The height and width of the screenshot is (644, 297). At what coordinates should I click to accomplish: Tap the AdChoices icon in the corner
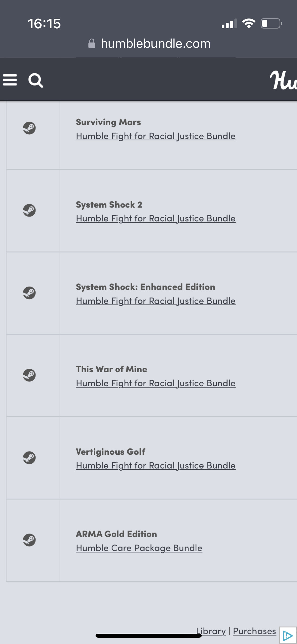pyautogui.click(x=287, y=635)
